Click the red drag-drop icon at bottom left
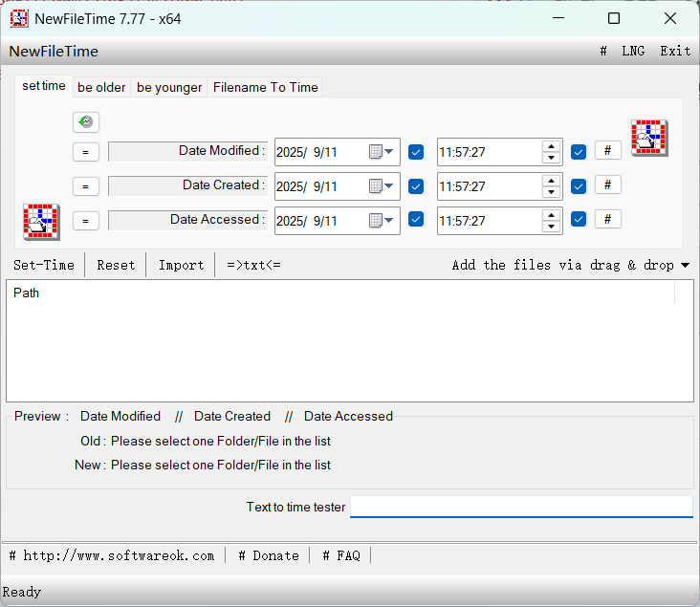700x607 pixels. pyautogui.click(x=41, y=221)
